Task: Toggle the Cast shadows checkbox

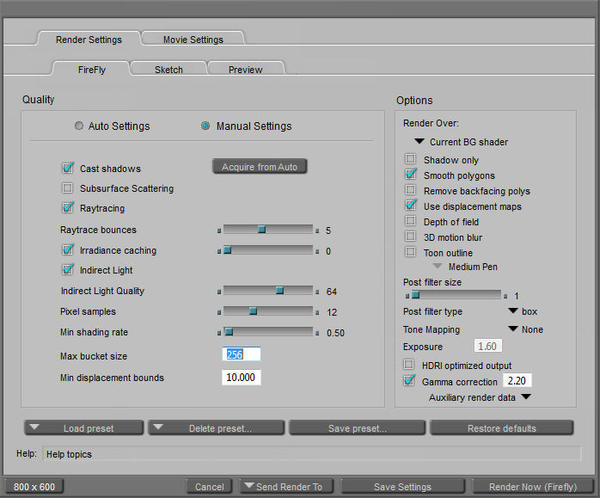Action: (x=68, y=168)
